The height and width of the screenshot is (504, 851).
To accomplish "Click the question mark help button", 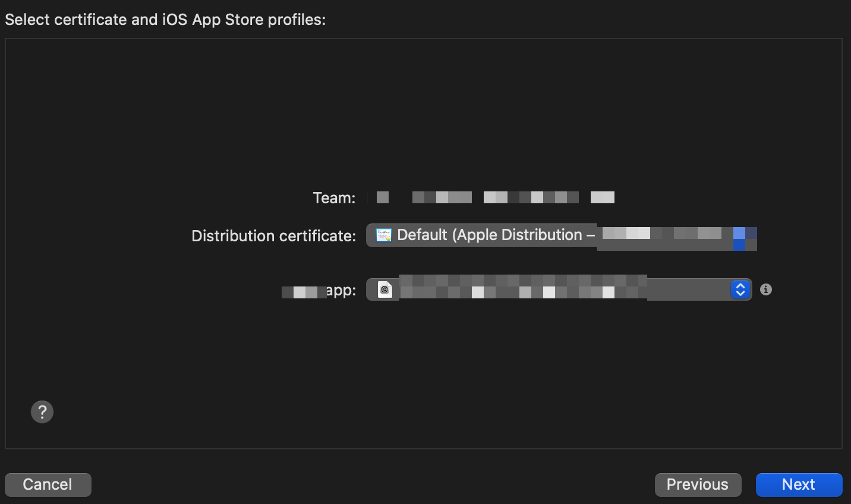I will 42,412.
